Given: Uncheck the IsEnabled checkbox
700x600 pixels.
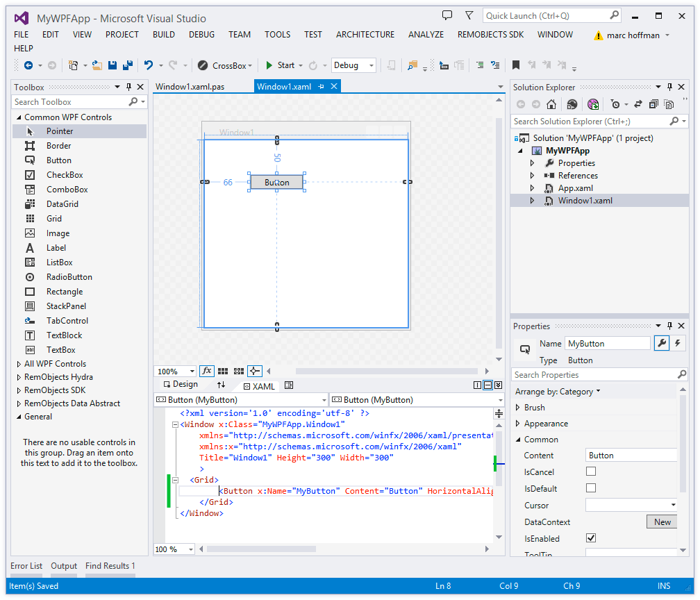Looking at the screenshot, I should (x=591, y=538).
